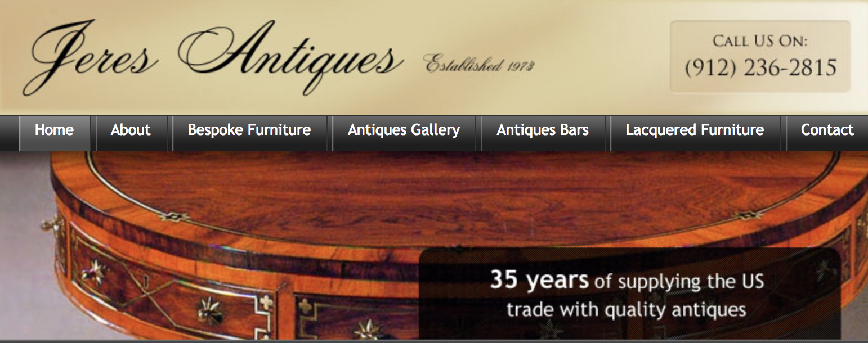The image size is (868, 343).
Task: Click the brass handle on table's left edge
Action: (x=50, y=226)
